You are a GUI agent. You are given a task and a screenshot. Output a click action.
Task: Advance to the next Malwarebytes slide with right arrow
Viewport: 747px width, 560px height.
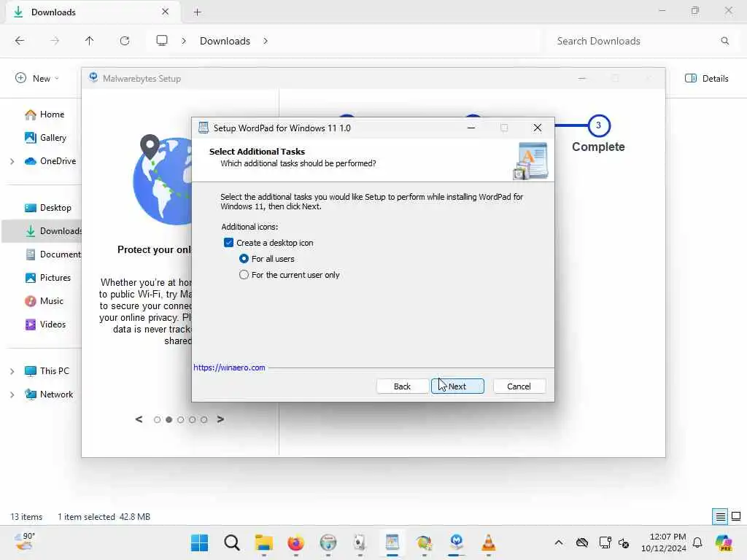pyautogui.click(x=220, y=419)
